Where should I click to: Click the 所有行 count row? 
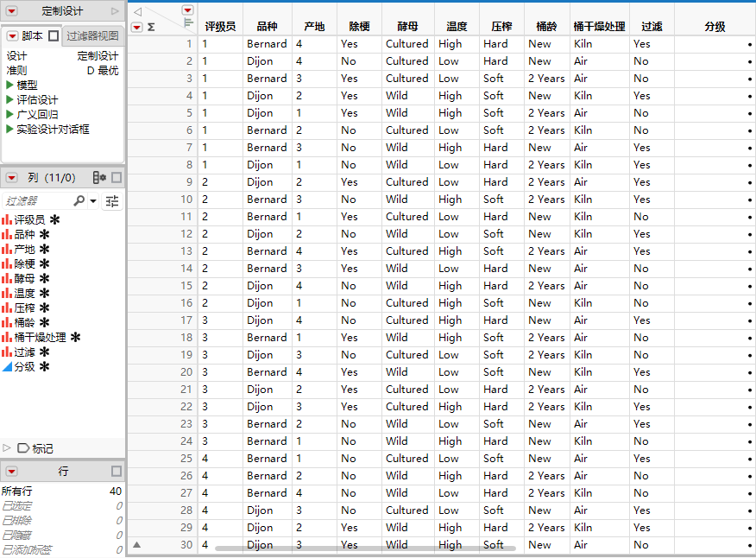(x=62, y=491)
